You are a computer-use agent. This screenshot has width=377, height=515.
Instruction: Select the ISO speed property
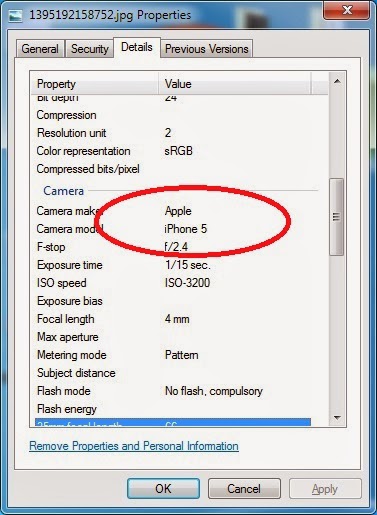62,283
